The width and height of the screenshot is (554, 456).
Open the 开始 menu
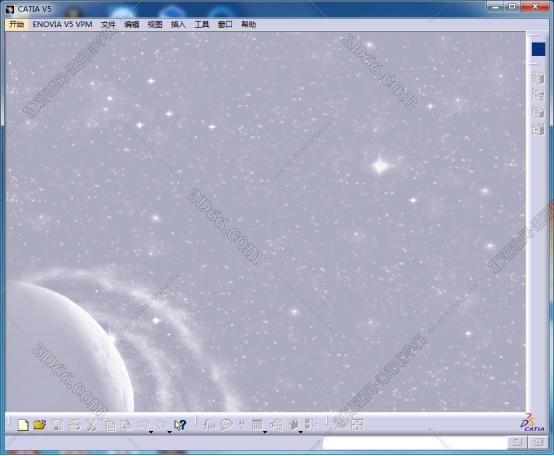(17, 24)
